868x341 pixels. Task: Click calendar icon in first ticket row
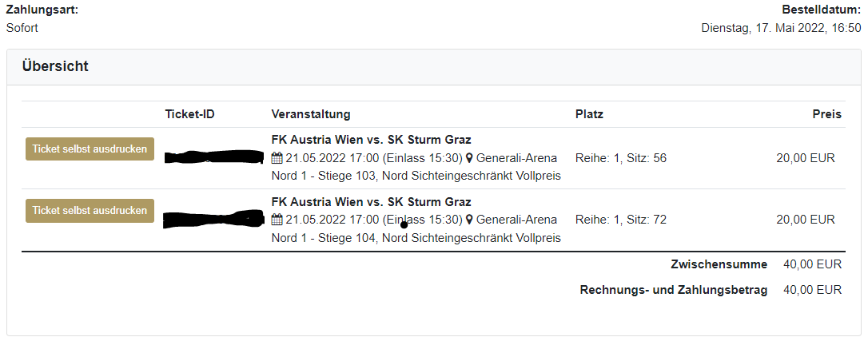(x=277, y=159)
